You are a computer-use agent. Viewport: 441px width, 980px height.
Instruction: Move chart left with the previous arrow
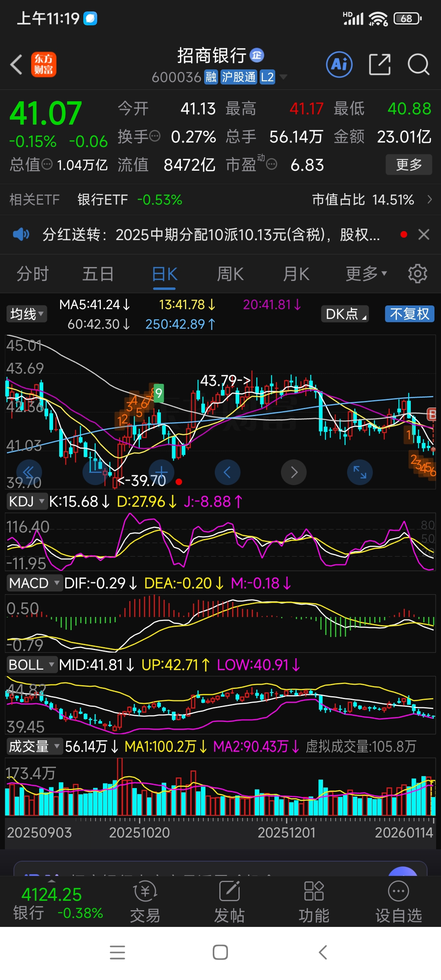227,472
